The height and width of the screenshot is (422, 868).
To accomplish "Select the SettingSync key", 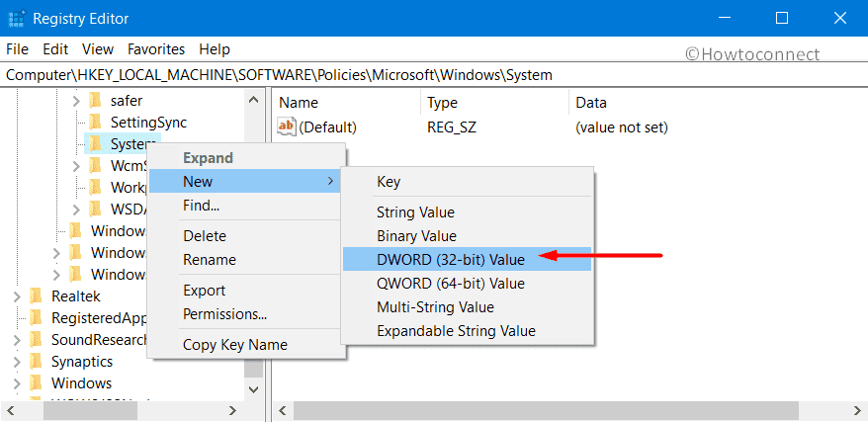I will click(149, 123).
